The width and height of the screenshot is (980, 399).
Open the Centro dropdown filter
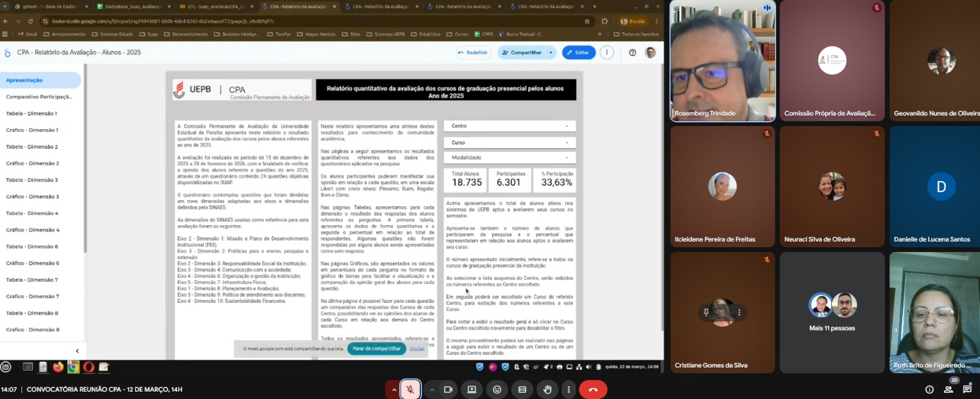click(510, 126)
